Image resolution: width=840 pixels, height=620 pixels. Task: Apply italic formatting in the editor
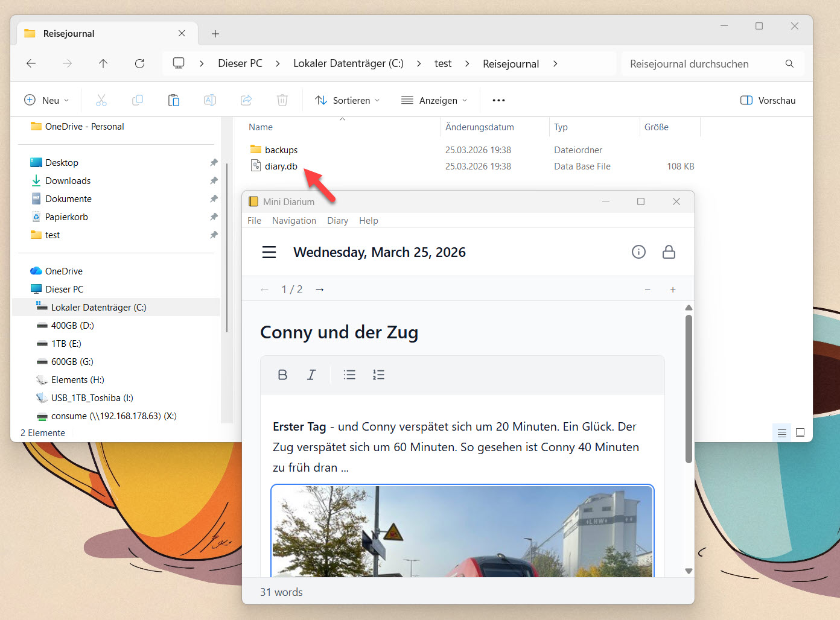click(311, 375)
